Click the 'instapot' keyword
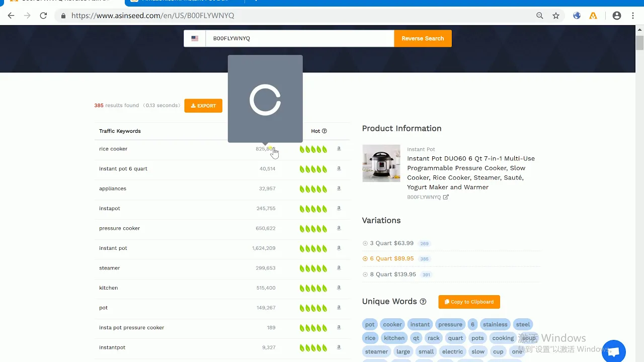 (x=110, y=209)
